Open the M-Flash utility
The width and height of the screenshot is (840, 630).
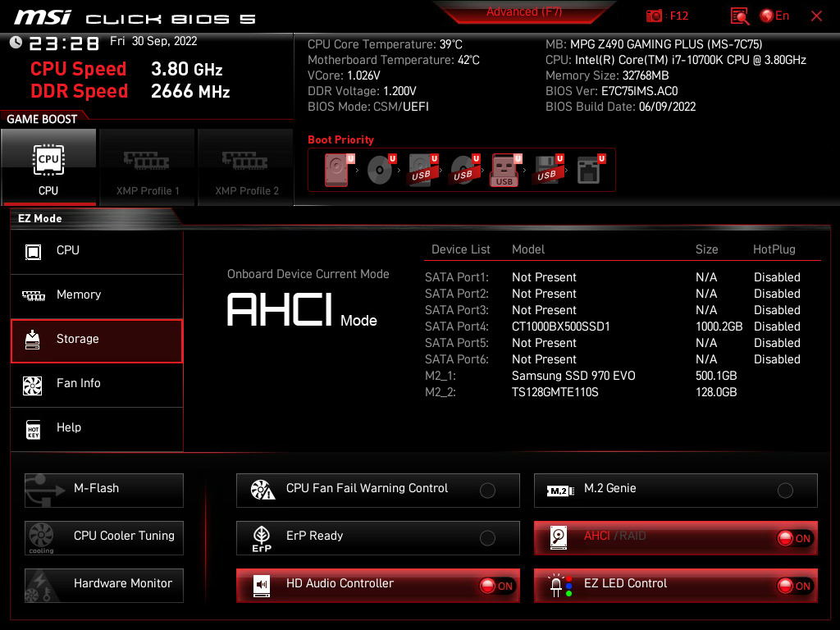click(103, 490)
